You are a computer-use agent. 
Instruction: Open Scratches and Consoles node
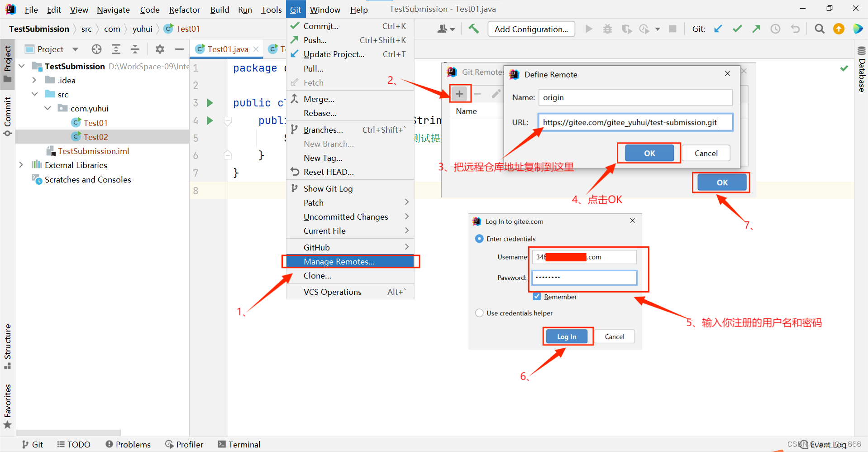point(88,179)
